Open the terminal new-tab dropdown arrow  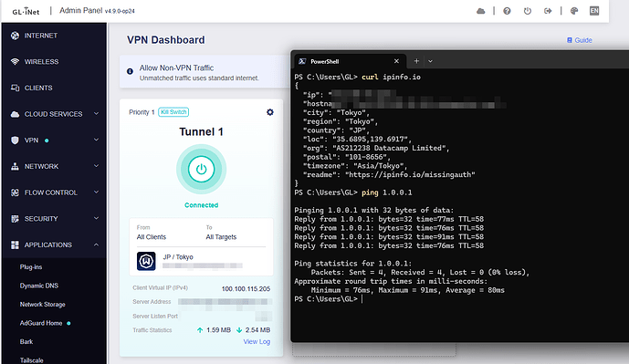(x=430, y=61)
